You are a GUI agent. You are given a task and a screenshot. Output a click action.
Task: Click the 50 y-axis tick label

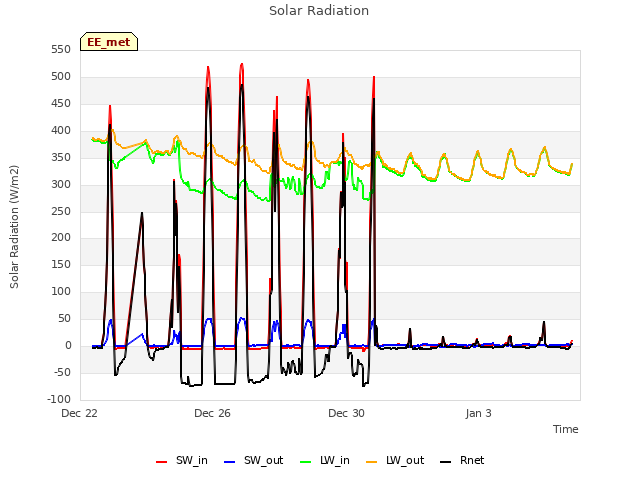click(x=65, y=318)
